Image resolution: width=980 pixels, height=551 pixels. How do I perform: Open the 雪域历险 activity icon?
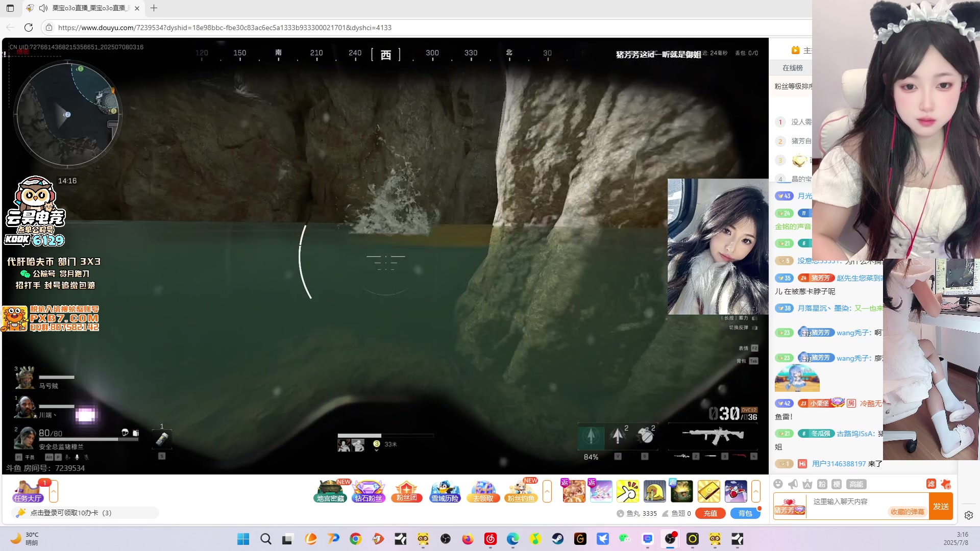coord(445,491)
